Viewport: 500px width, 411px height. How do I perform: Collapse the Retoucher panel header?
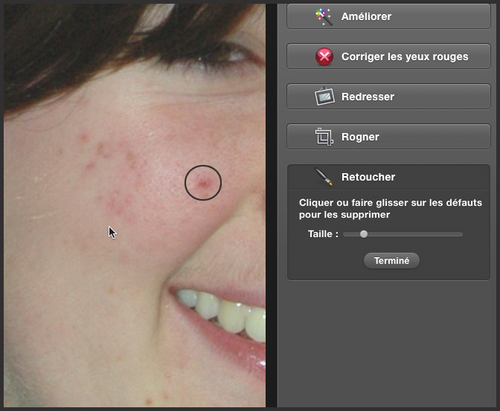tap(388, 177)
